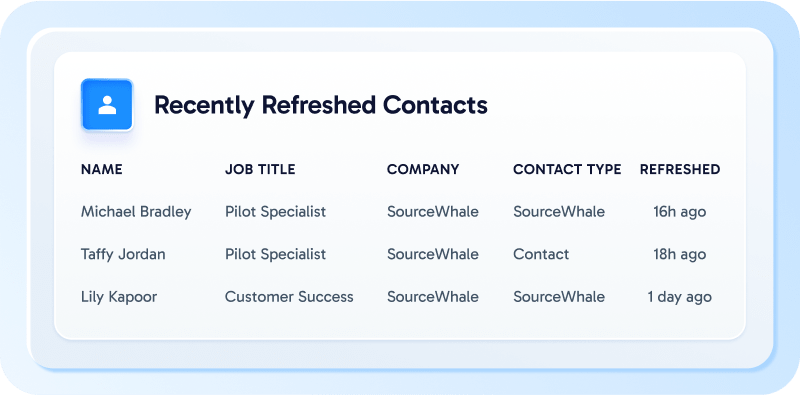Click the 16h ago refreshed time

[680, 212]
